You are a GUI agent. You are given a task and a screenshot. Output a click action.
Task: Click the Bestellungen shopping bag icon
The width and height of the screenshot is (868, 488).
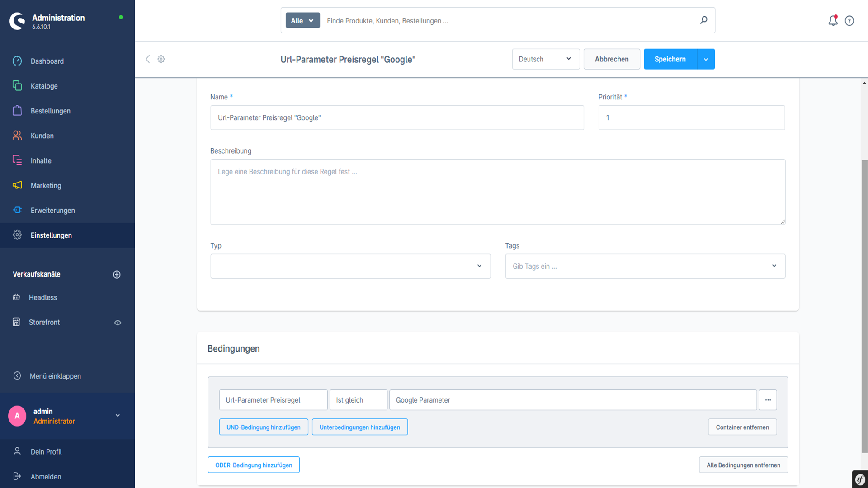tap(17, 111)
